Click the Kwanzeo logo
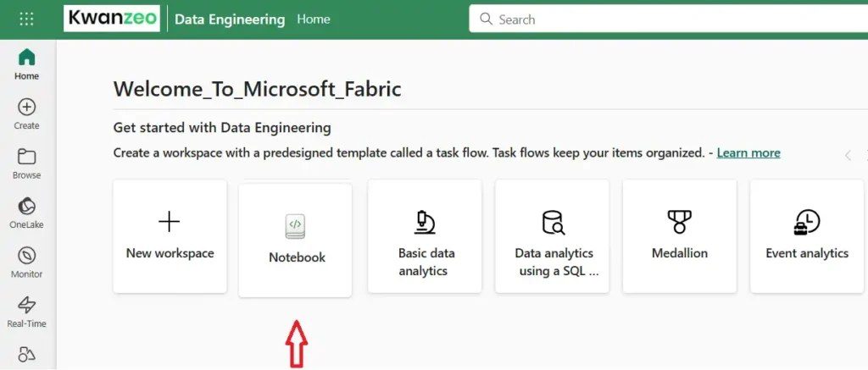The height and width of the screenshot is (370, 868). (x=112, y=19)
